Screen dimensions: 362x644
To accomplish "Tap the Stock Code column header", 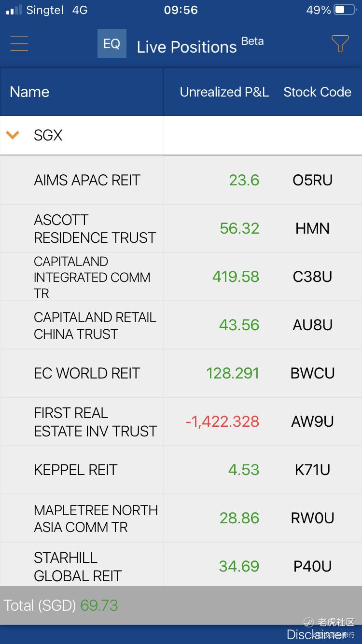I will [x=317, y=92].
